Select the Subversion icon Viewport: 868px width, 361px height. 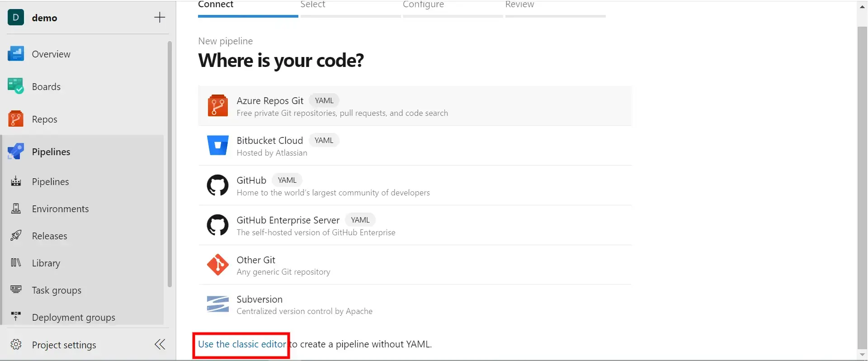click(x=217, y=304)
